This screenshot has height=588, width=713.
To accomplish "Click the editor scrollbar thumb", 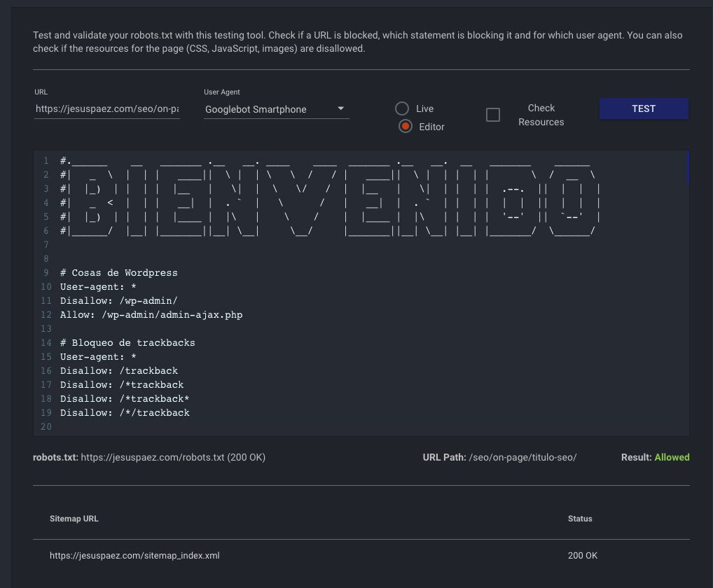I will click(688, 167).
